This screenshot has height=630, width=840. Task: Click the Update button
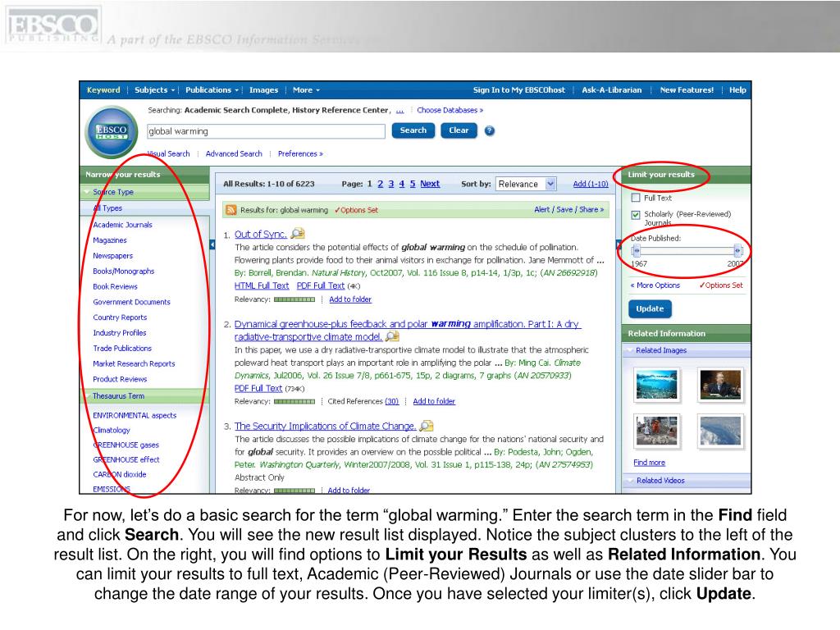[x=650, y=309]
